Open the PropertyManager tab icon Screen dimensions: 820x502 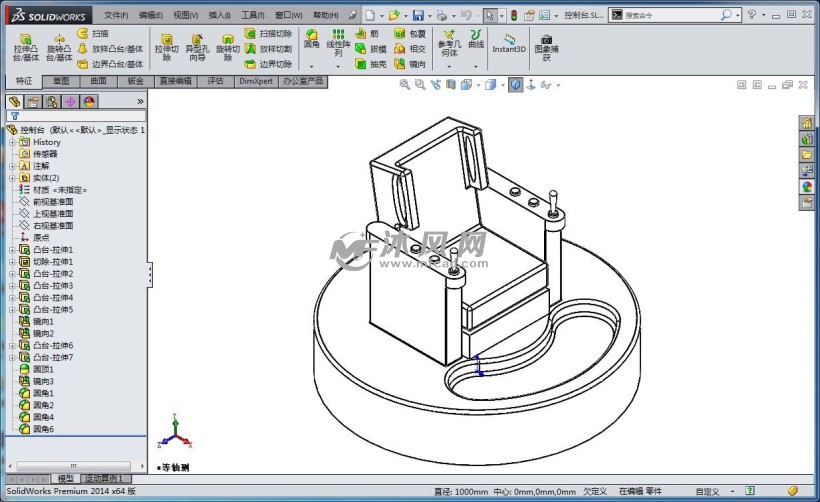pos(33,101)
